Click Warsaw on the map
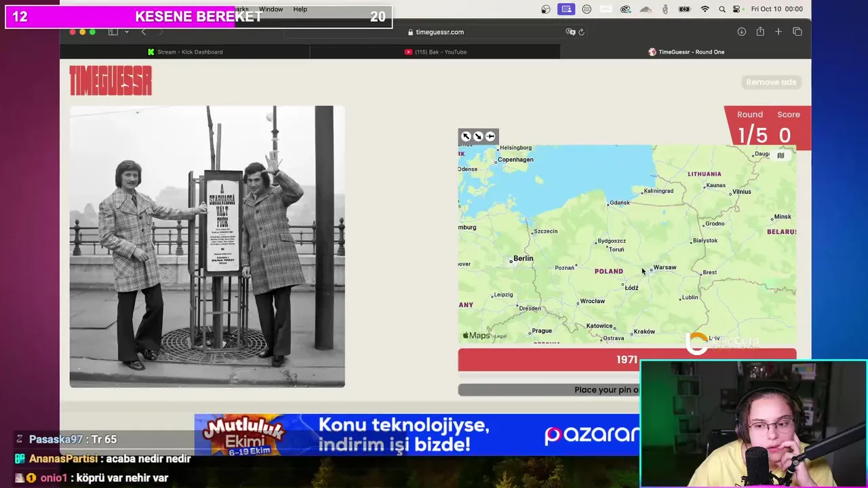The image size is (868, 488). coord(665,268)
